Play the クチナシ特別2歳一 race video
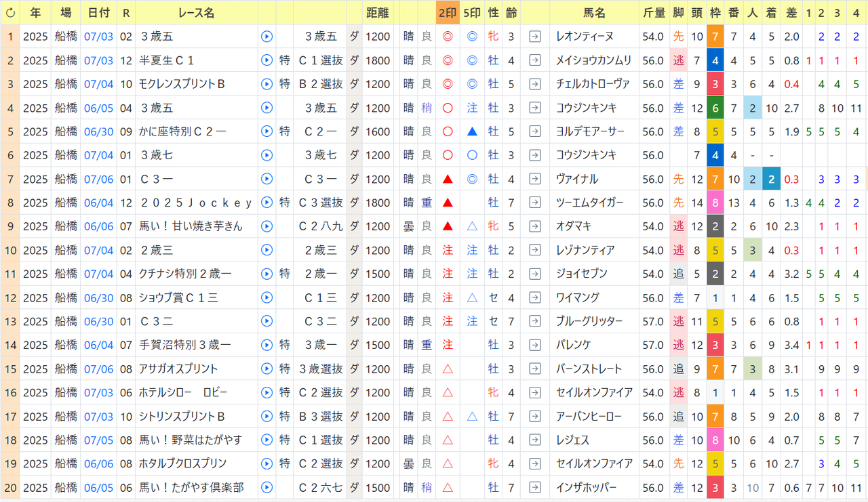868x502 pixels. [x=267, y=274]
